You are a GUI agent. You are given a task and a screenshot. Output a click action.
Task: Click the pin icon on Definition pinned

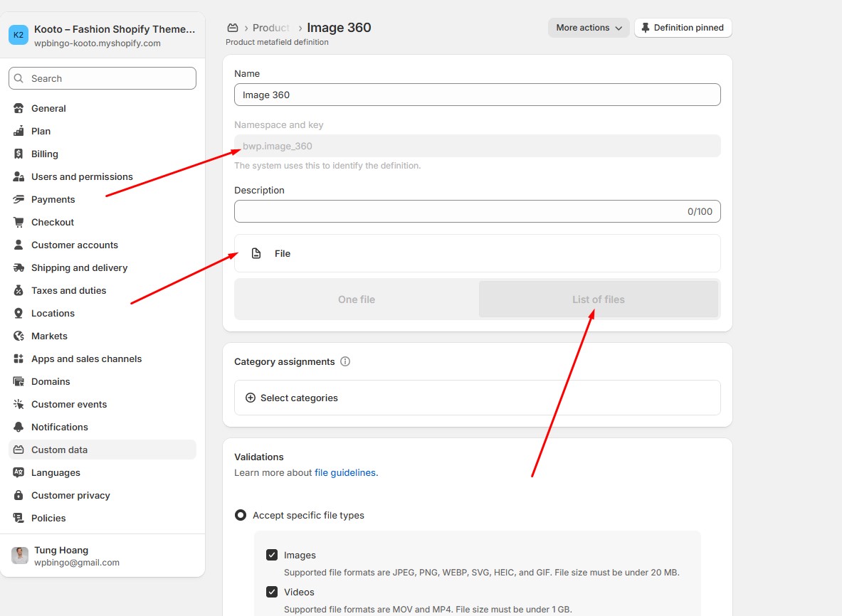pyautogui.click(x=646, y=28)
